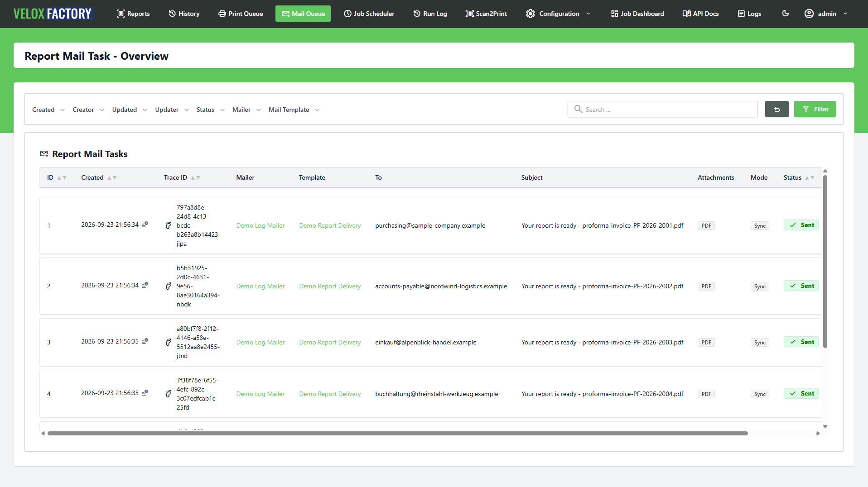Open Demo Report Delivery link in row 4
868x487 pixels.
tap(330, 394)
